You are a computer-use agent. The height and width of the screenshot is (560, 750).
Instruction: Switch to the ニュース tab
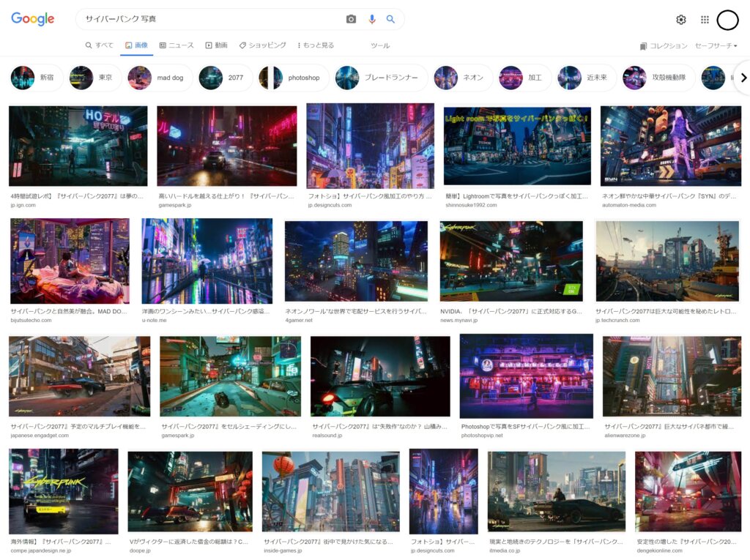click(177, 45)
